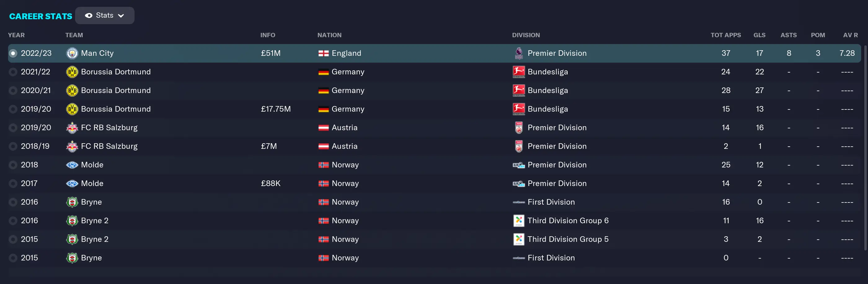
Task: Open the Borussia Dortmund link in 2019/20 row
Action: click(116, 109)
